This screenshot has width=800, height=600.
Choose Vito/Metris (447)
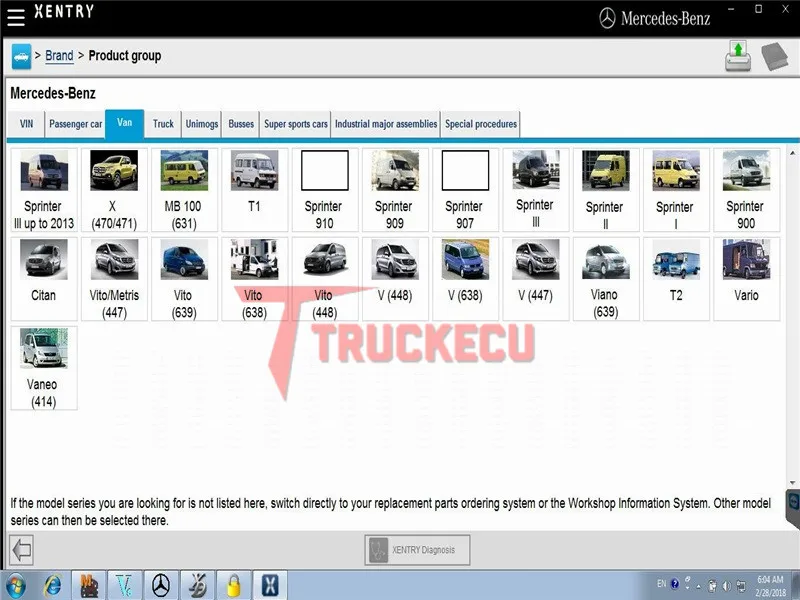114,279
